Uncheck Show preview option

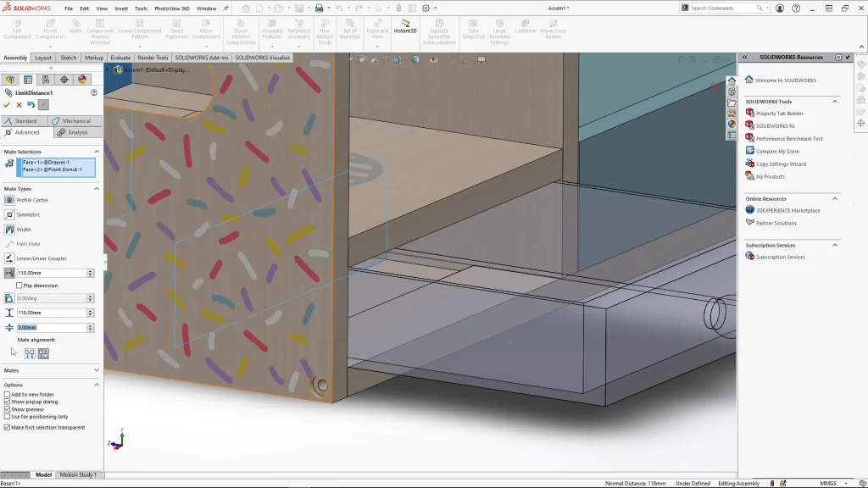[8, 409]
